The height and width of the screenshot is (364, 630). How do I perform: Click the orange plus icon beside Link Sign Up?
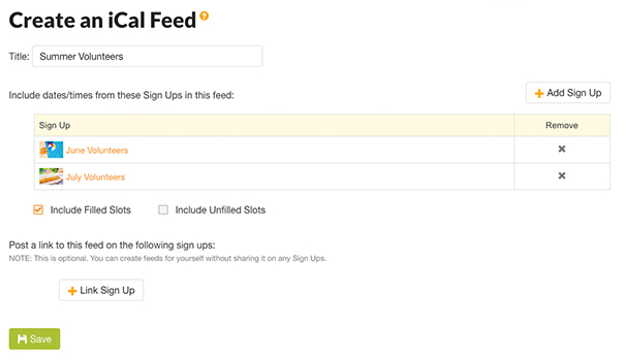click(72, 291)
